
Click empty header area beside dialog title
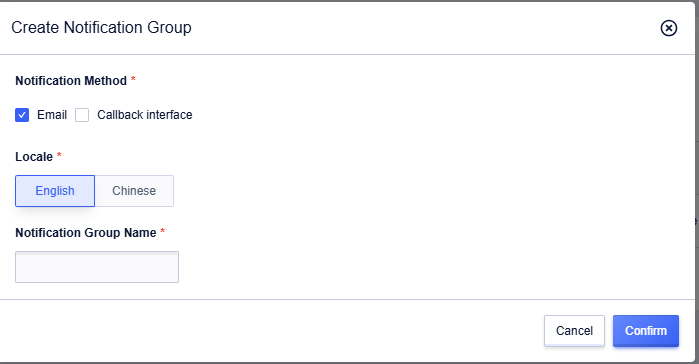click(424, 28)
